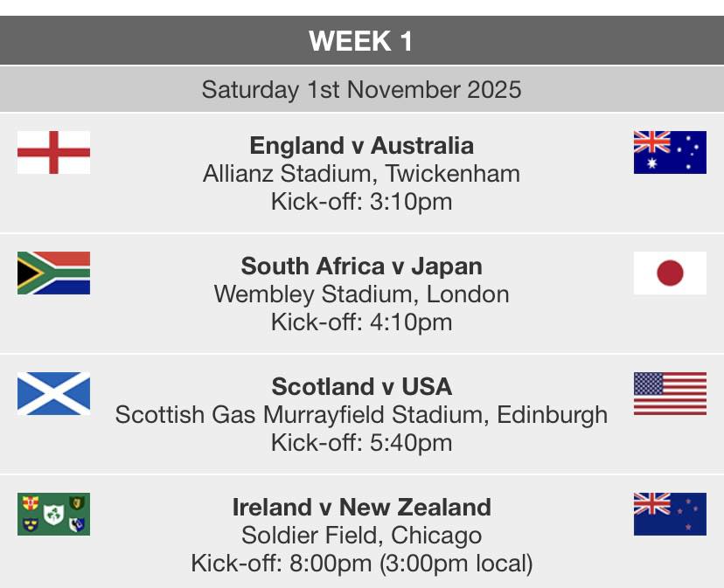Click Soldier Field, Chicago venue text
The width and height of the screenshot is (724, 588).
361,536
